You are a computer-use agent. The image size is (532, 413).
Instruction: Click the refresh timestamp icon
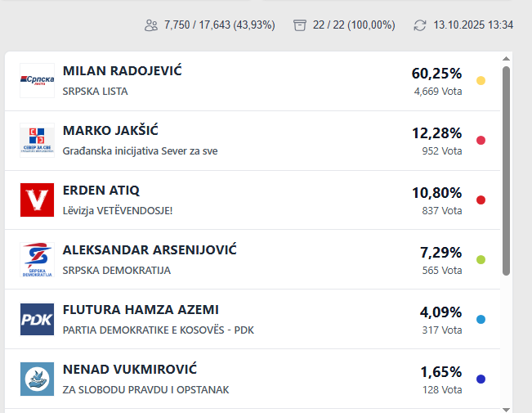[x=420, y=25]
